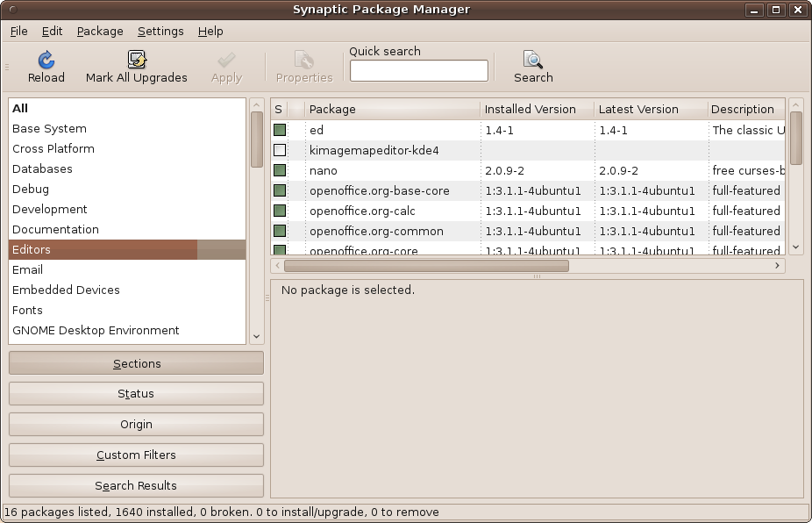This screenshot has width=812, height=523.
Task: Click status box for openoffice.org-calc
Action: coord(280,211)
